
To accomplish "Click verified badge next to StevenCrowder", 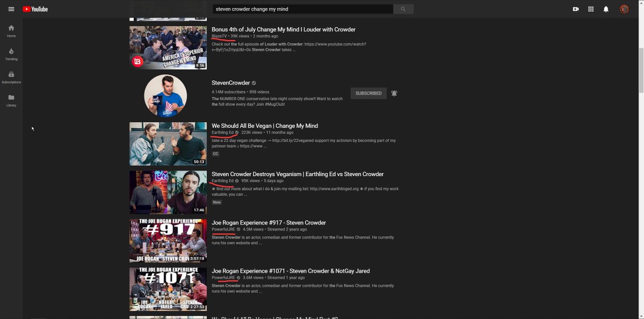I will pos(254,83).
